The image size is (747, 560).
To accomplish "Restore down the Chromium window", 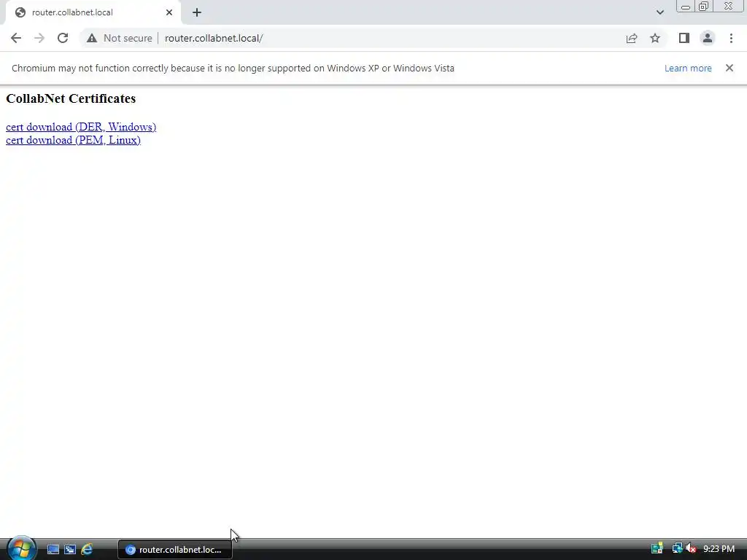I will pos(703,7).
